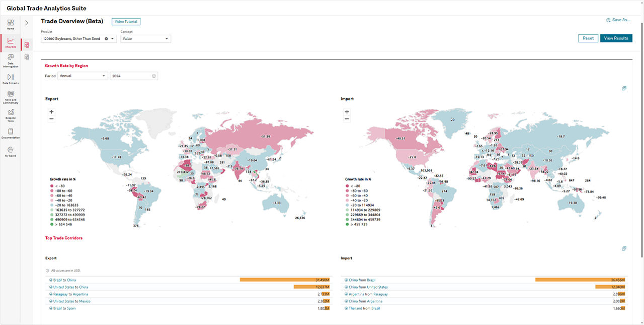644x325 pixels.
Task: Select the Analytics tab in sidebar
Action: coord(10,42)
